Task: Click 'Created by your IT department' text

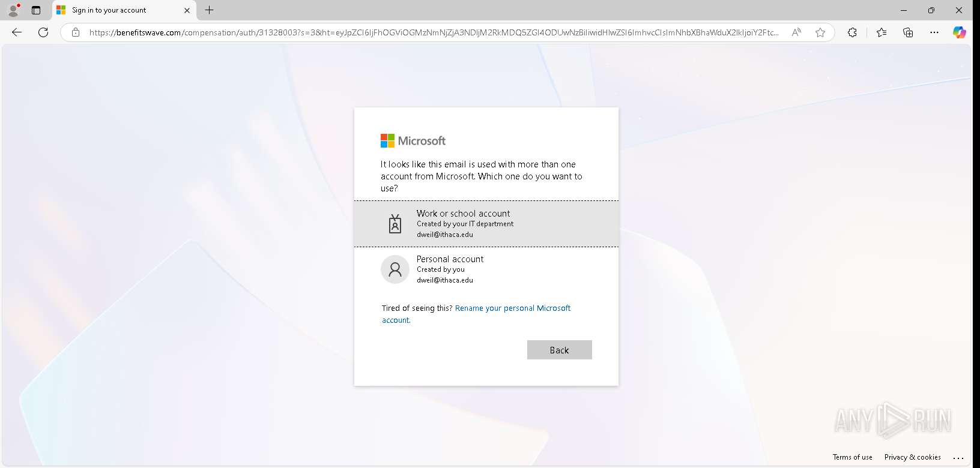Action: point(465,224)
